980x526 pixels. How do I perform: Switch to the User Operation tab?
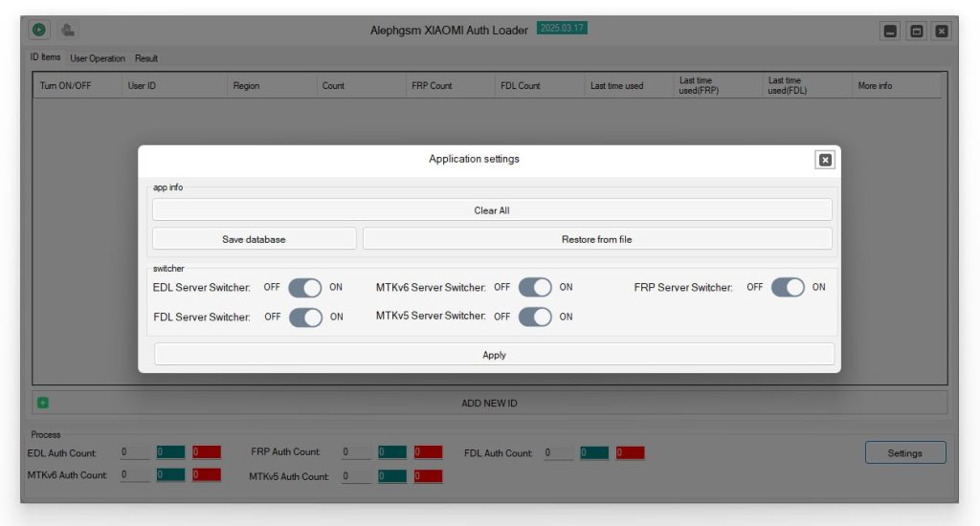pos(98,58)
